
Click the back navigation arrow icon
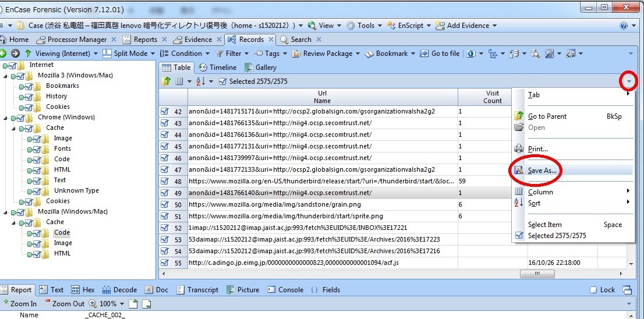(x=2, y=54)
